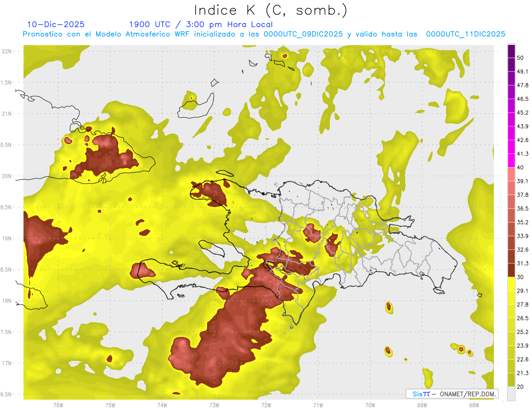Select the '75W' longitude tick label
This screenshot has height=411, width=532.
coord(110,405)
